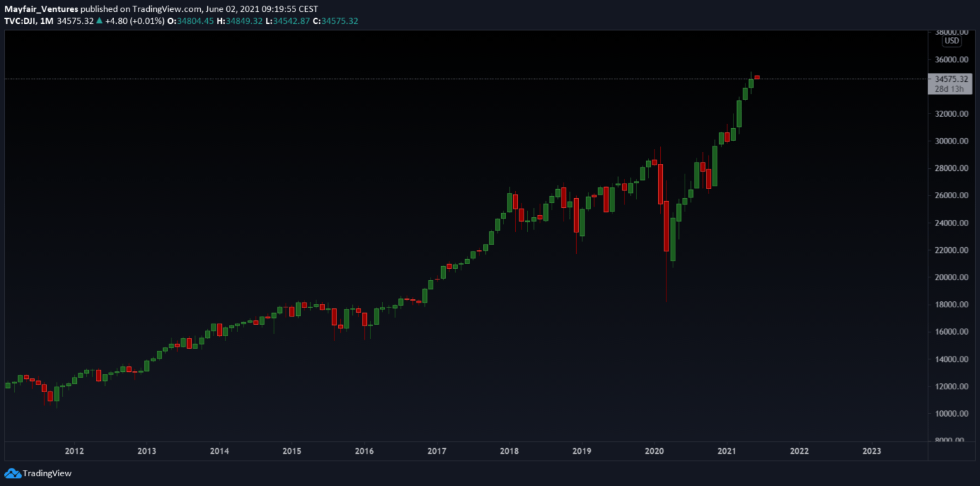Click the 30000.00 price axis label
980x486 pixels.
coord(952,141)
